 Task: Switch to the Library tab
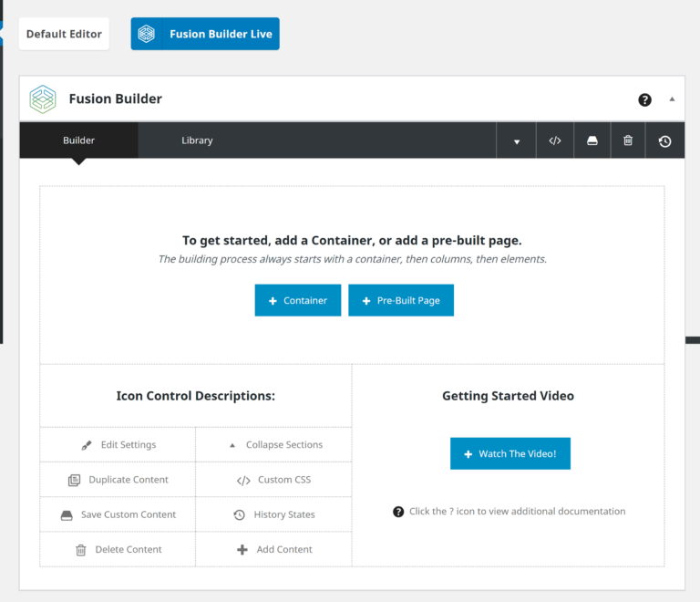[197, 140]
